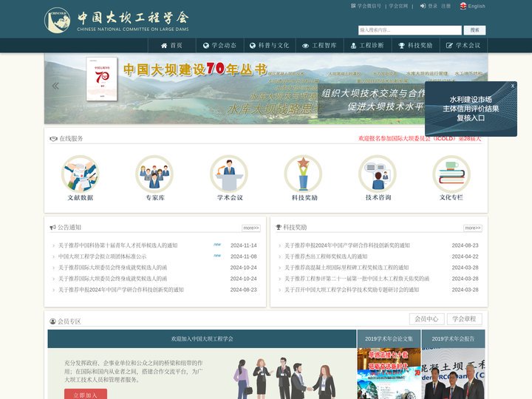
Task: Open the 工程诊断 menu item
Action: pyautogui.click(x=368, y=46)
